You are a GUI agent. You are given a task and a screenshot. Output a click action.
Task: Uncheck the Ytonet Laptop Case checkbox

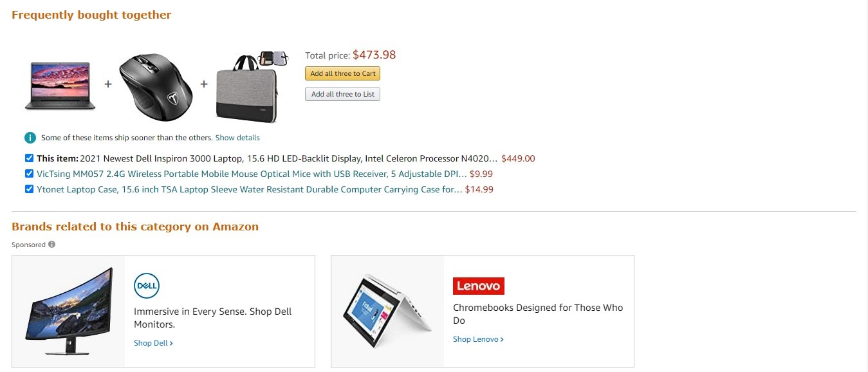pos(29,189)
